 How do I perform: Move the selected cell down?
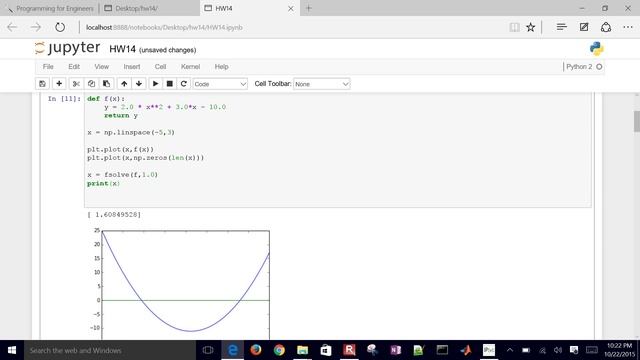coord(139,84)
